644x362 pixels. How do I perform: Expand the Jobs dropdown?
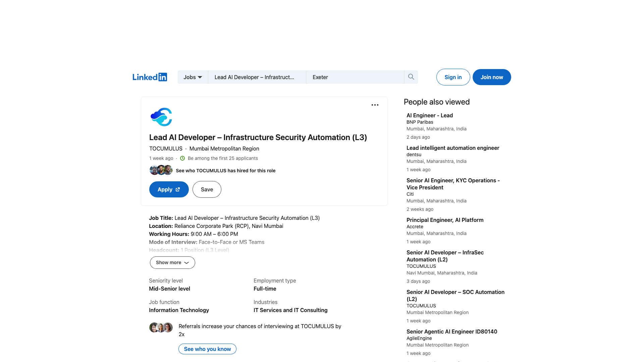[193, 77]
